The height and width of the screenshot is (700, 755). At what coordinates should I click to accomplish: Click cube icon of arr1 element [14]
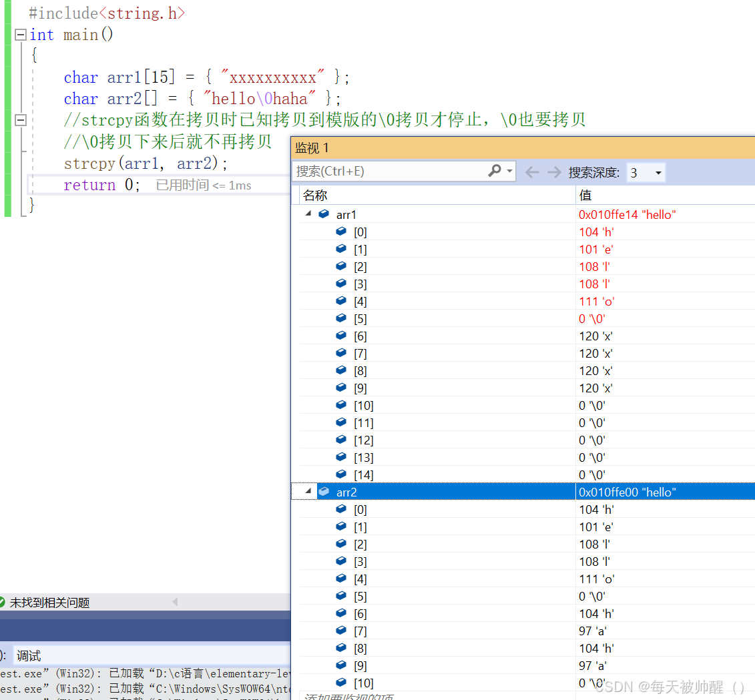pos(341,474)
